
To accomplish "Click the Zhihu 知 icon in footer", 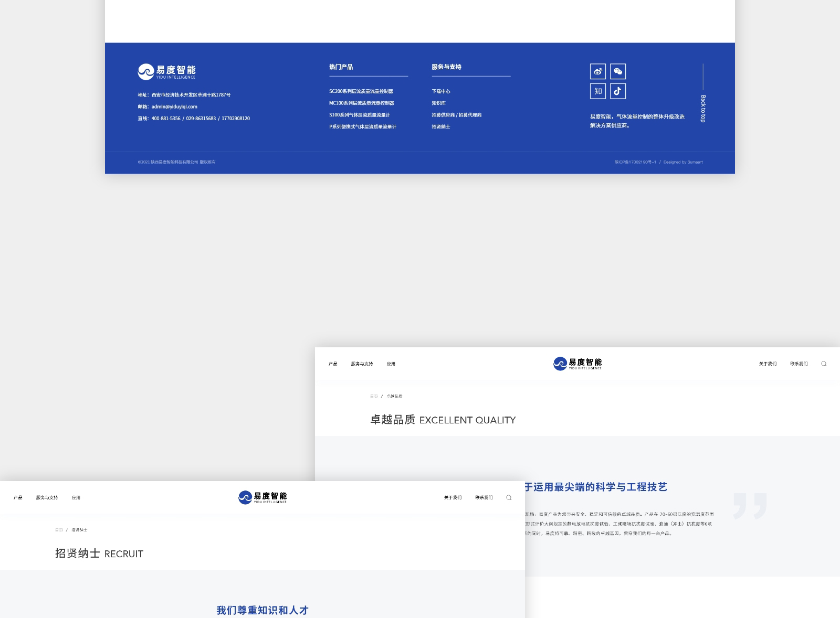I will [x=597, y=91].
